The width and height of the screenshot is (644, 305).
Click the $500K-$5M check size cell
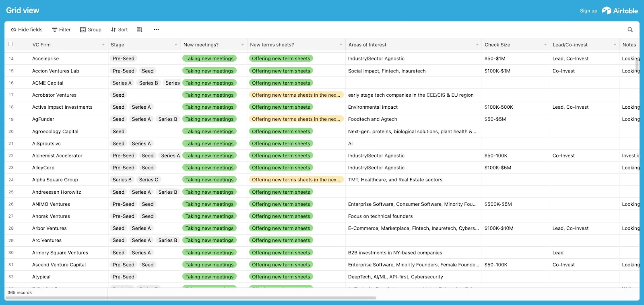coord(516,204)
